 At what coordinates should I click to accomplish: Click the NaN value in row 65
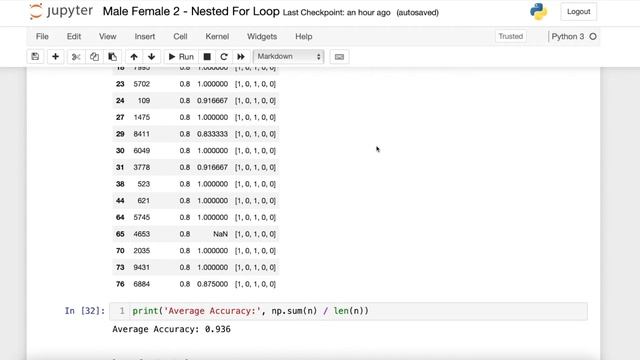pos(220,234)
